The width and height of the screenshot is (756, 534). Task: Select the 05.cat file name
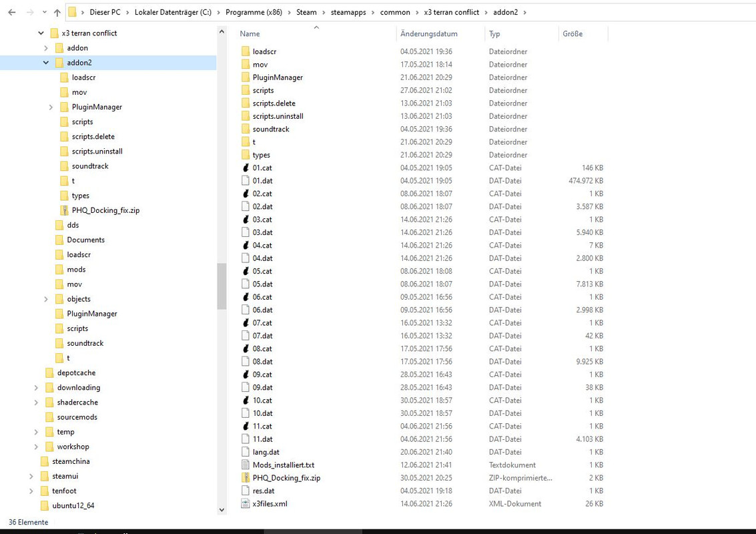(262, 271)
